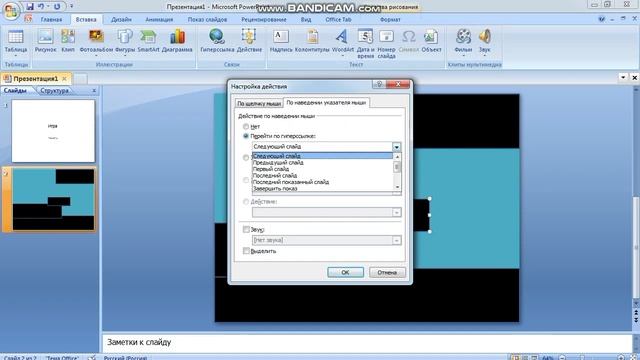The image size is (640, 360).
Task: Insert WordArt text
Action: point(342,41)
